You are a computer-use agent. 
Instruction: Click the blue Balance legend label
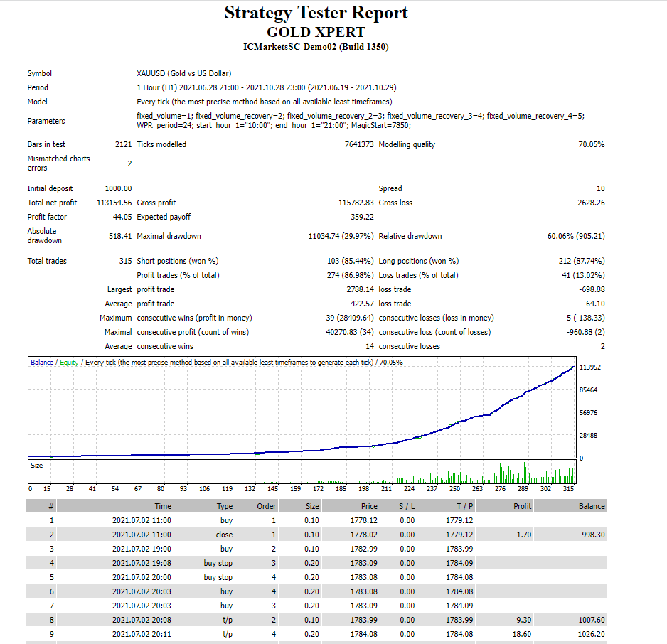(x=41, y=363)
